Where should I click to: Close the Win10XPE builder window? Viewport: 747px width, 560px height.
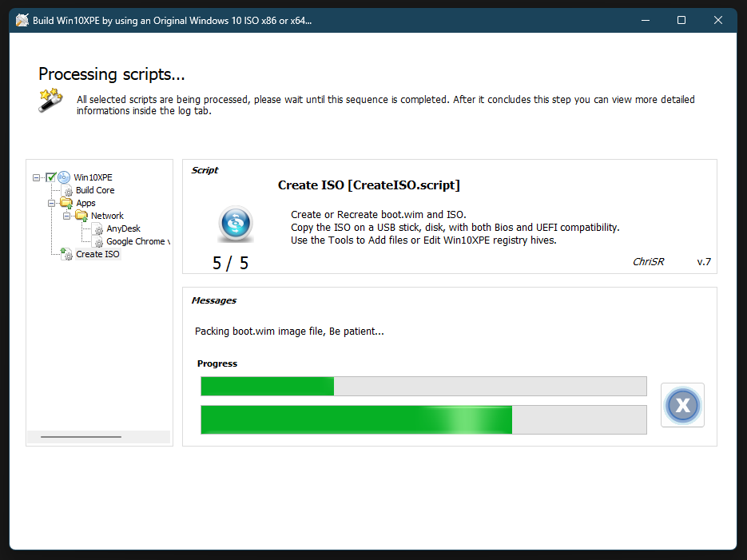coord(718,21)
